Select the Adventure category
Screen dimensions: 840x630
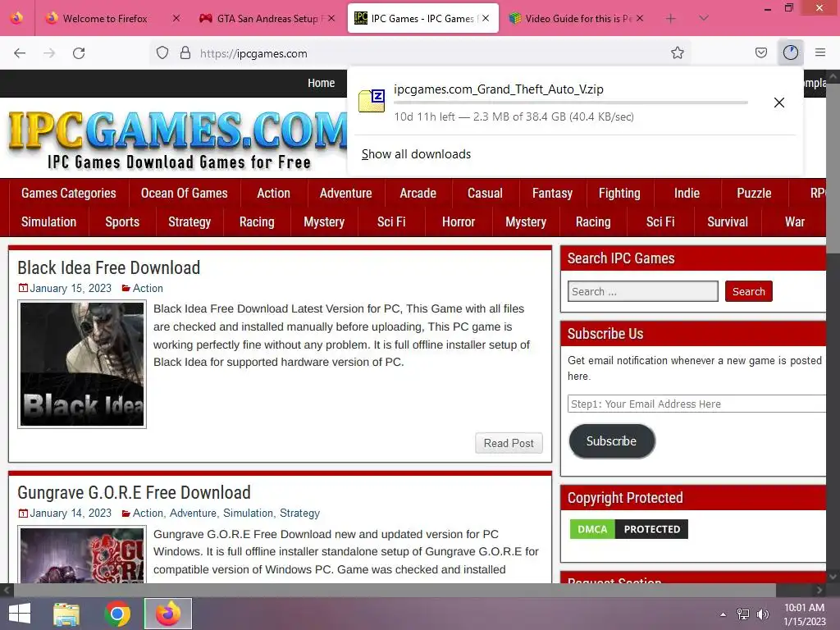345,194
